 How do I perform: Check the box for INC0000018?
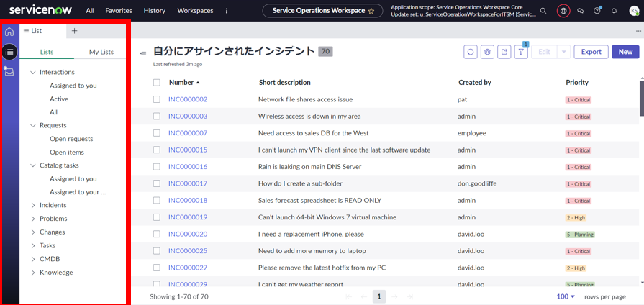[x=156, y=200]
